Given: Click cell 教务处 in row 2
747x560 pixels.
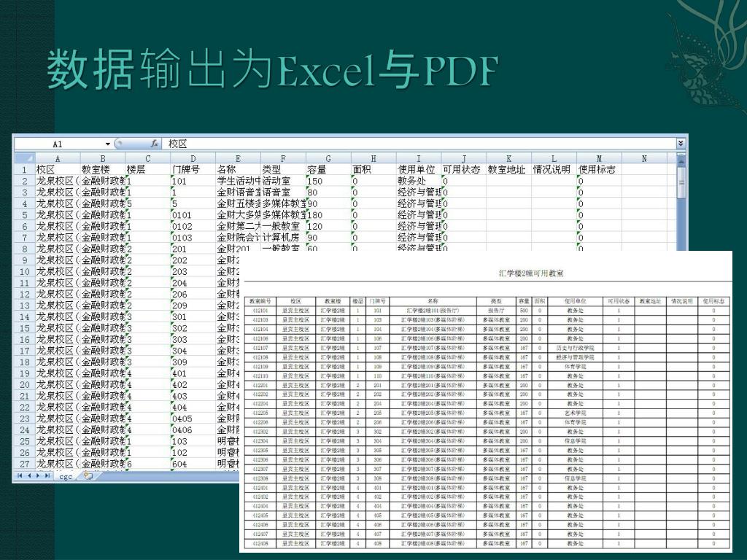Looking at the screenshot, I should tap(418, 181).
